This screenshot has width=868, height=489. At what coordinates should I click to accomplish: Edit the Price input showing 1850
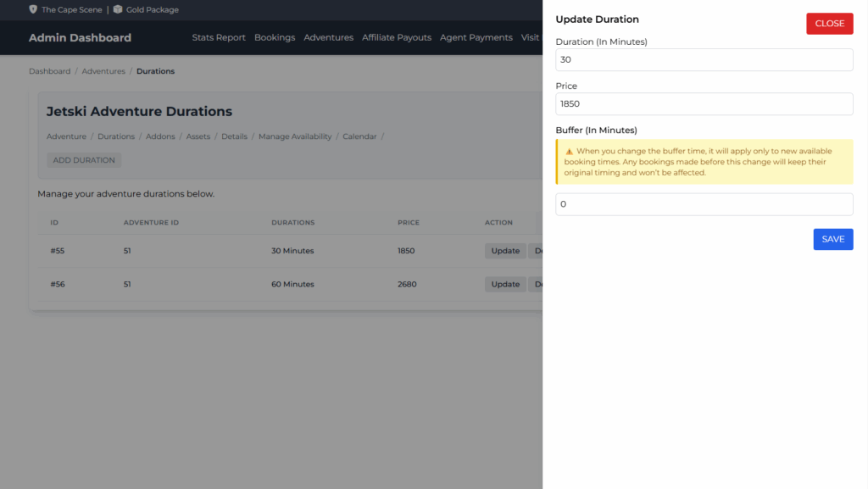pos(704,104)
